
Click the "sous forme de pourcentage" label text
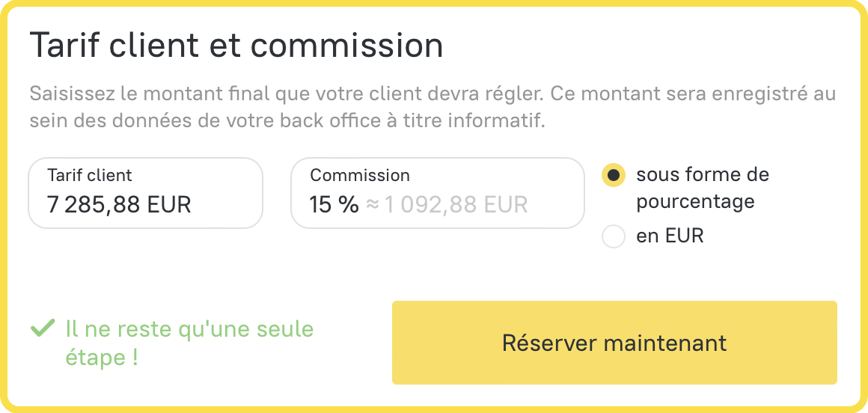pos(702,188)
